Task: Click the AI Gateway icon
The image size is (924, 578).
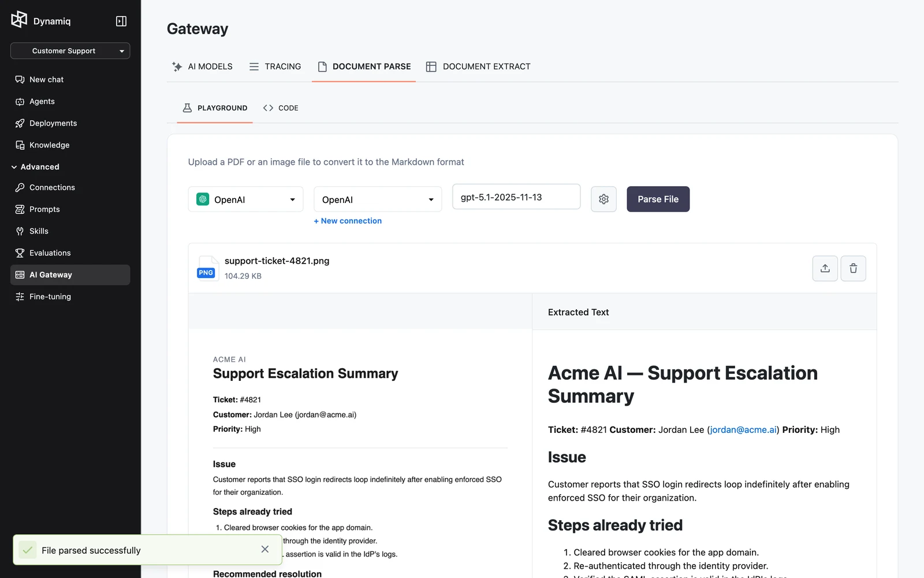Action: coord(20,275)
